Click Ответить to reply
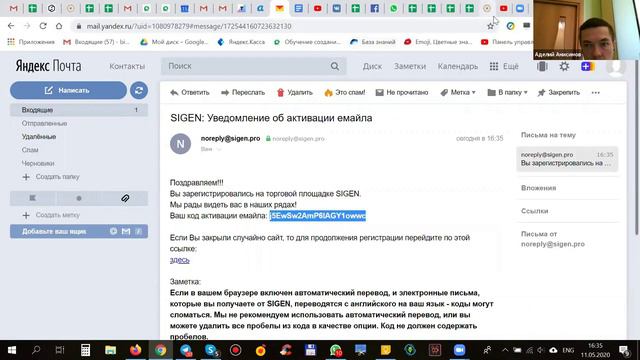Image resolution: width=640 pixels, height=360 pixels. click(190, 93)
